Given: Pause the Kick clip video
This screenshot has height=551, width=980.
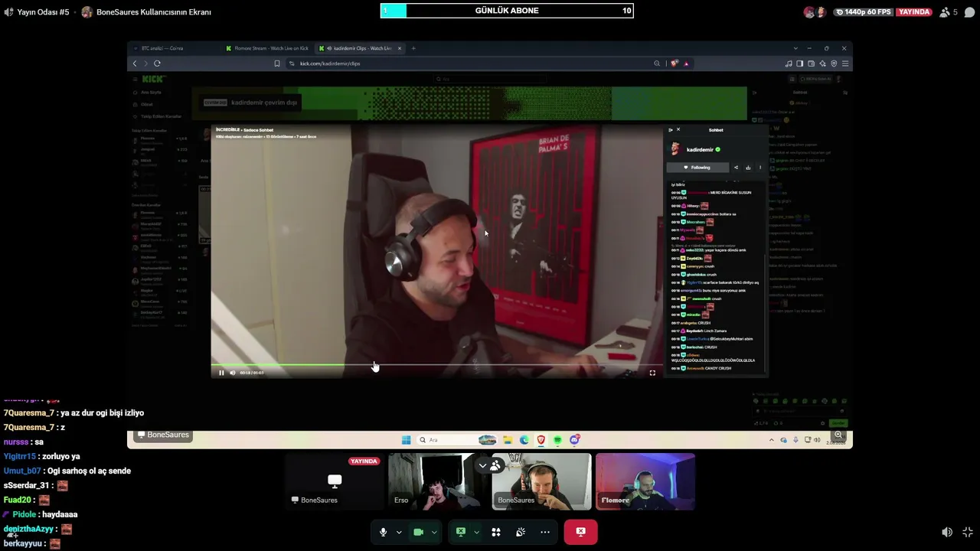Looking at the screenshot, I should coord(221,373).
